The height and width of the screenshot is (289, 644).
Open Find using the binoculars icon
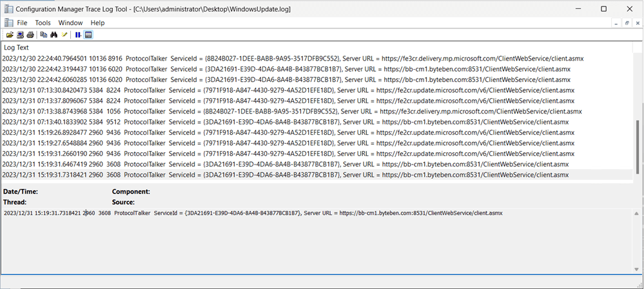pyautogui.click(x=54, y=35)
